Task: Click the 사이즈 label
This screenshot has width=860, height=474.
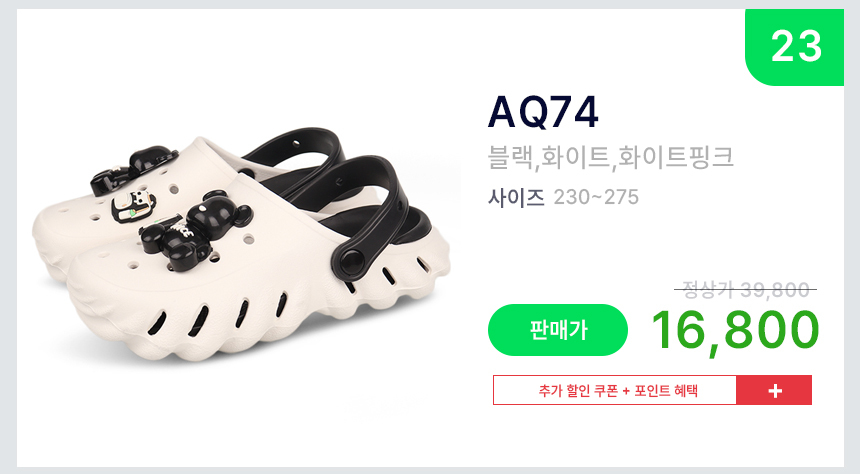Action: click(x=516, y=197)
